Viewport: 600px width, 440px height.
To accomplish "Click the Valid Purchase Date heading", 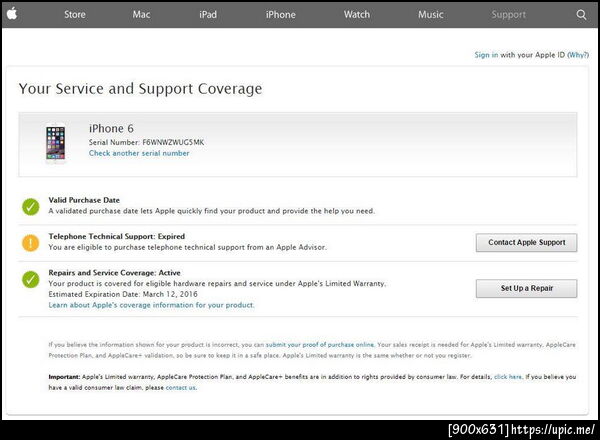I will (84, 200).
